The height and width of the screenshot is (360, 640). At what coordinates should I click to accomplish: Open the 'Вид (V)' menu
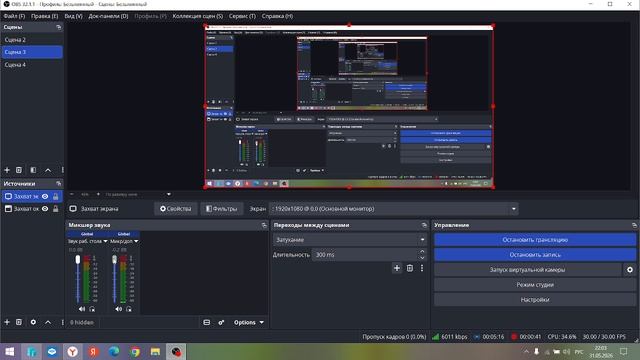[73, 16]
